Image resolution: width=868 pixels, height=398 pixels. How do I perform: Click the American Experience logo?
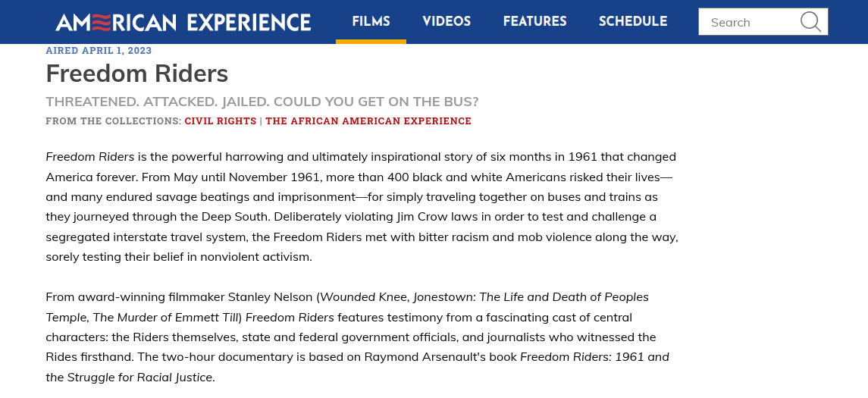point(183,22)
